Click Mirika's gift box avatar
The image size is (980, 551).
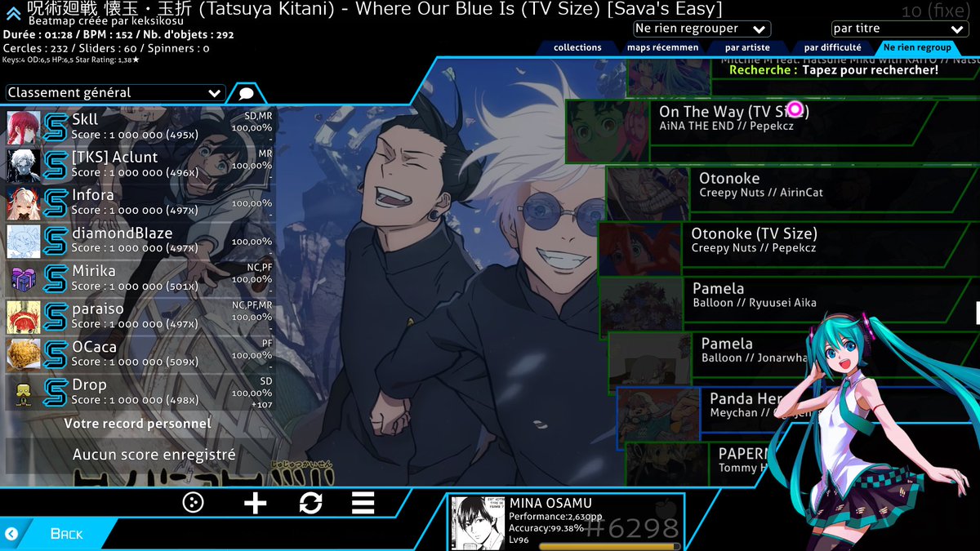(23, 279)
